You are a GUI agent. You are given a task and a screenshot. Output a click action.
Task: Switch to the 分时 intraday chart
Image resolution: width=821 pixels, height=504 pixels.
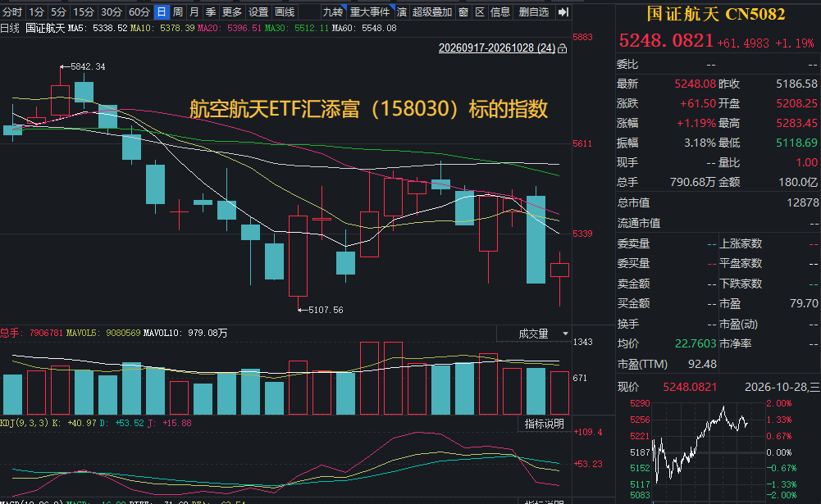coord(12,12)
